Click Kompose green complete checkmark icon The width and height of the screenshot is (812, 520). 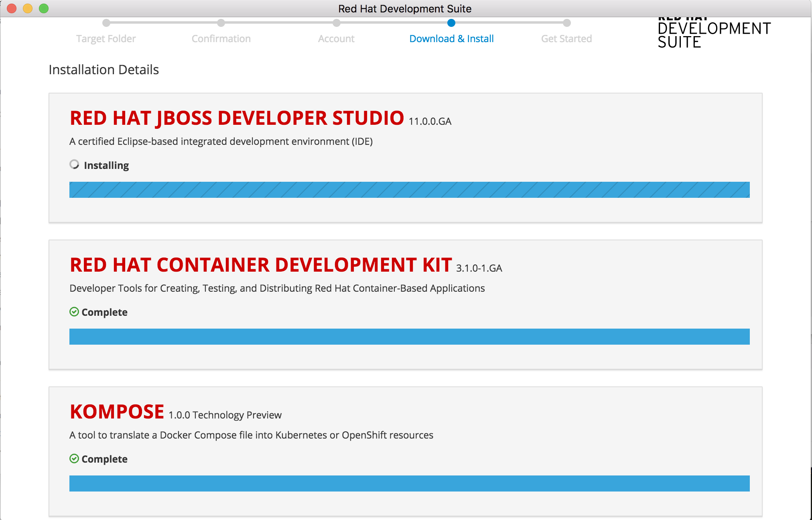click(x=74, y=459)
